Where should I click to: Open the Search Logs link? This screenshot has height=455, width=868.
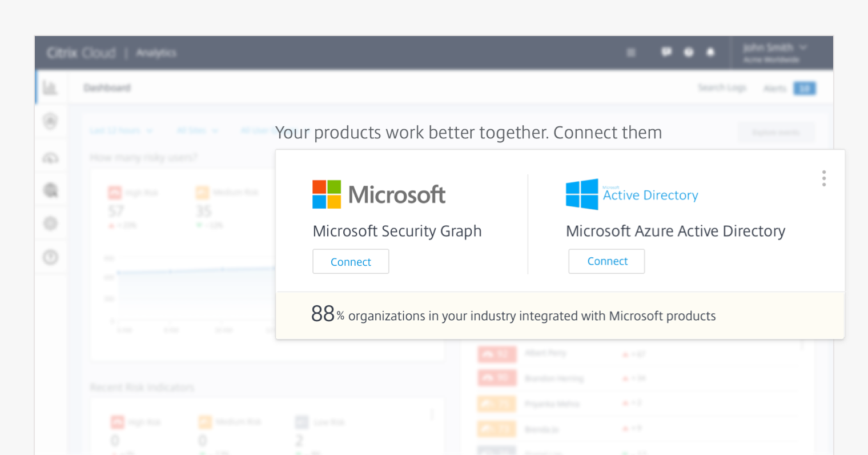click(722, 87)
